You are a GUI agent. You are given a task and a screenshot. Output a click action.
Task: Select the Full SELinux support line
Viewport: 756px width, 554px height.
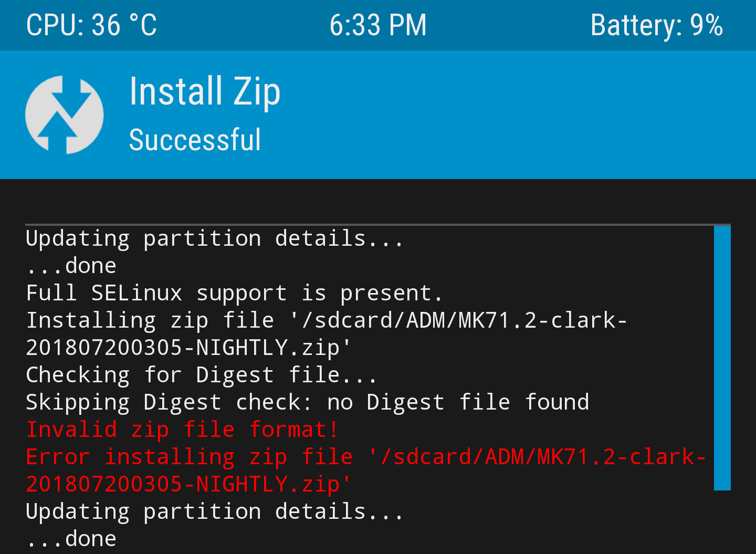(x=234, y=294)
